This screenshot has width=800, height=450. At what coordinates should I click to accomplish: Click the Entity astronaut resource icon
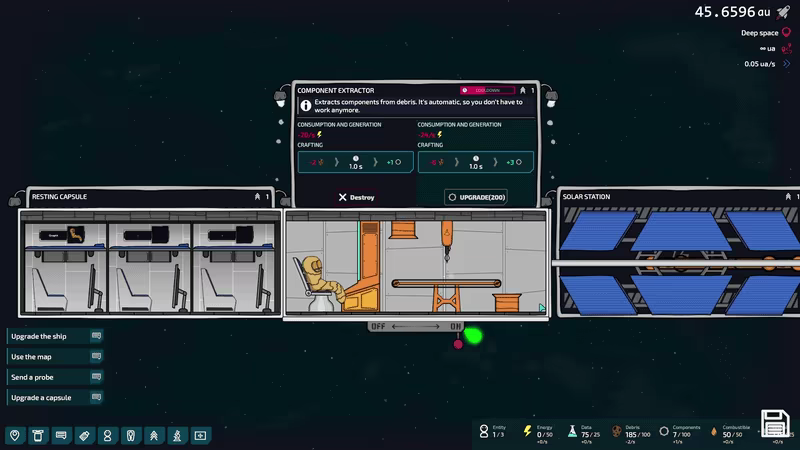click(x=484, y=432)
